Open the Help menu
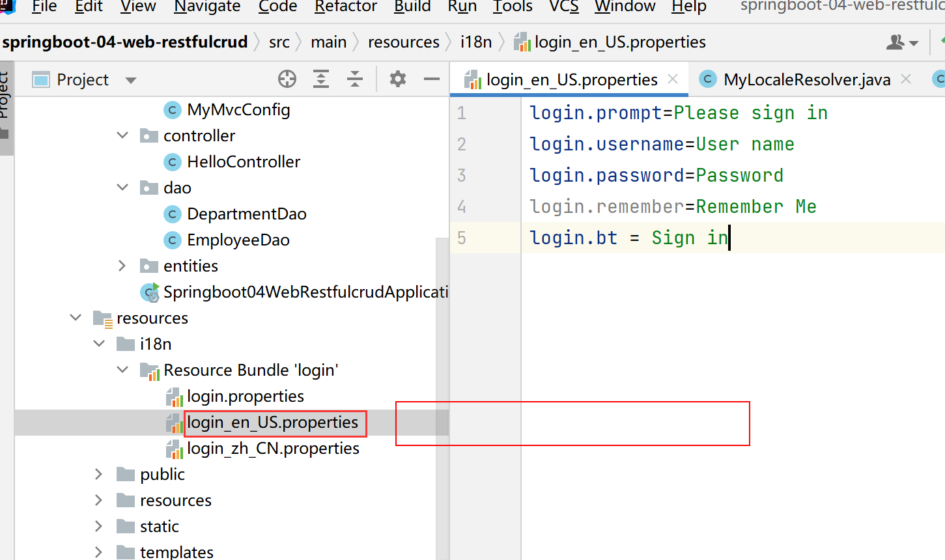This screenshot has width=945, height=560. 689,7
